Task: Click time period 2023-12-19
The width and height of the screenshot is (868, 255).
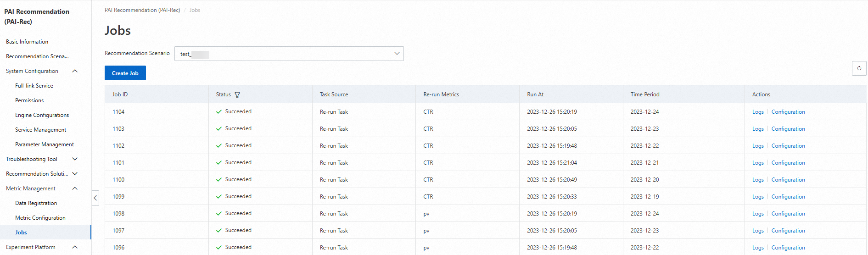Action: pyautogui.click(x=644, y=197)
